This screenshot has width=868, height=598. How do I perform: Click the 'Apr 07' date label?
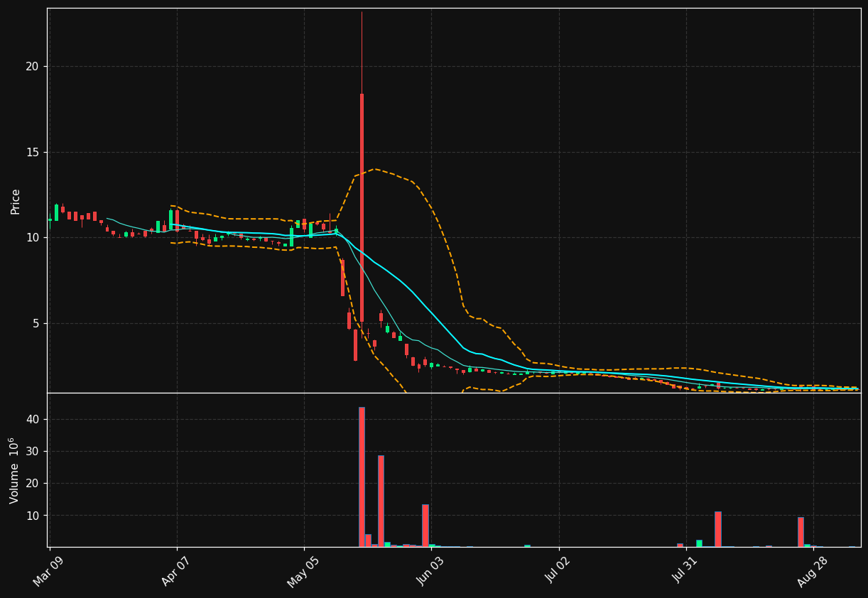177,571
